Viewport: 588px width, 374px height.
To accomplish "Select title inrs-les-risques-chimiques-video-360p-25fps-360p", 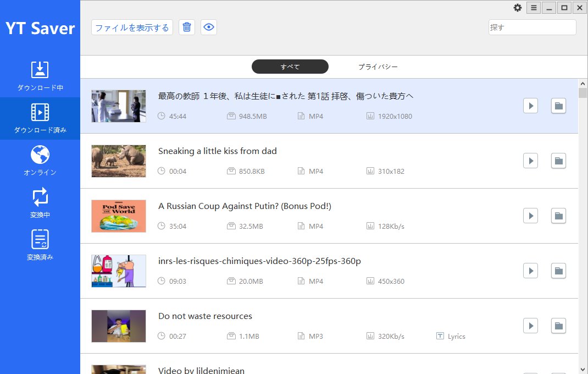I will (259, 261).
